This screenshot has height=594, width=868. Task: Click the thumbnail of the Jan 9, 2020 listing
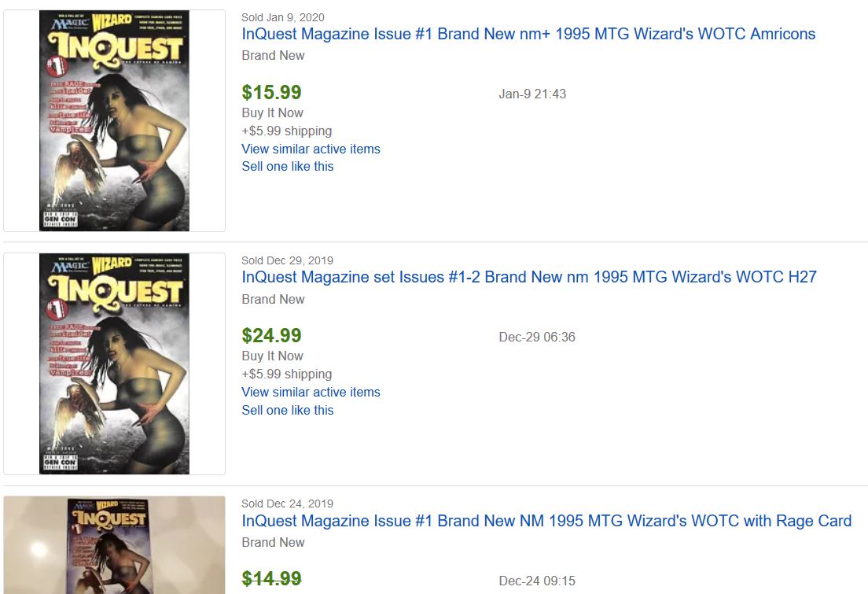click(114, 120)
